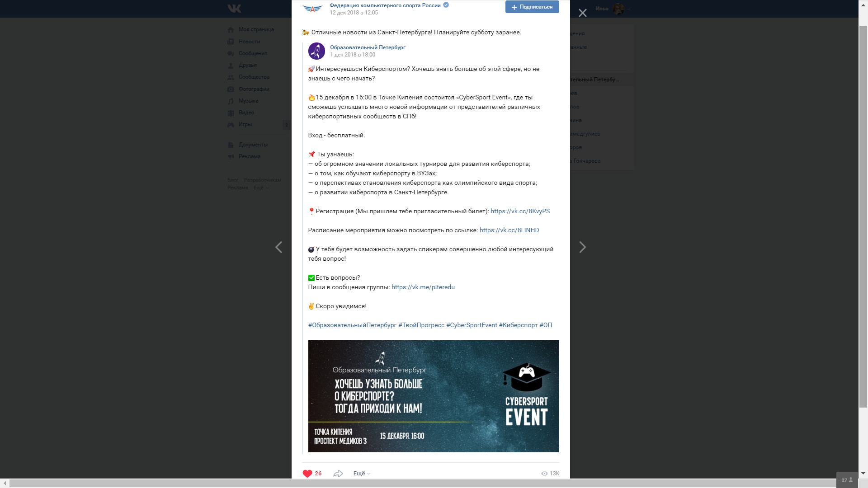Click the #CyberSportEvent hashtag
The height and width of the screenshot is (488, 868).
coord(472,325)
